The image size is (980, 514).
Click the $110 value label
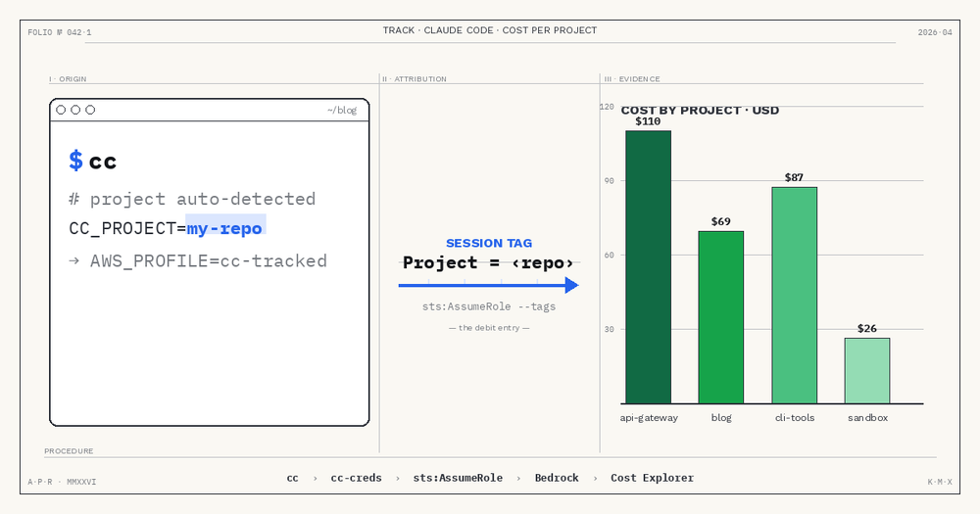[x=648, y=121]
